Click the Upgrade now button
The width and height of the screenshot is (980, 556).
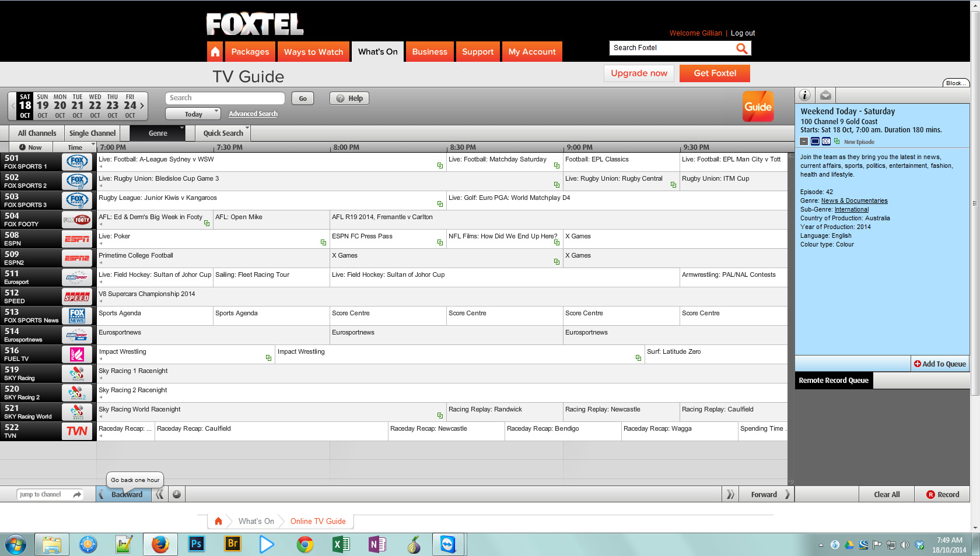tap(639, 73)
